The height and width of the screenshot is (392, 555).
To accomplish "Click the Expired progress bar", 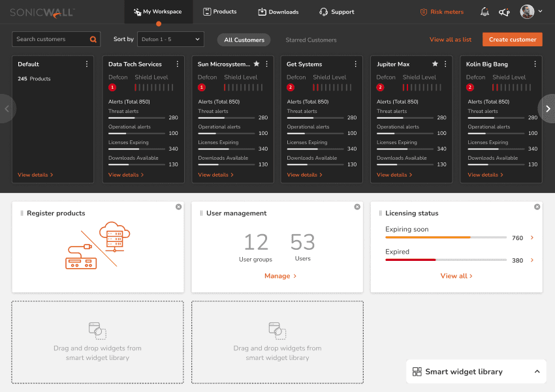I will tap(446, 260).
